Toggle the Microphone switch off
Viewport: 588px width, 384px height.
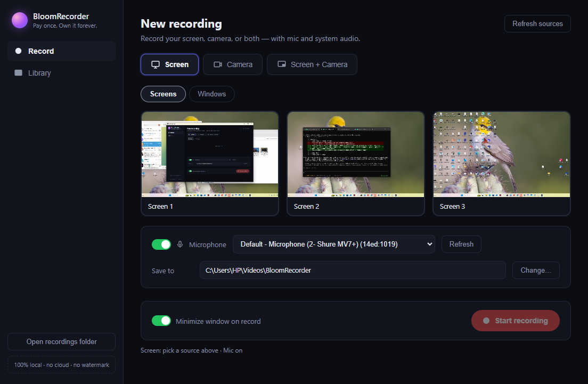coord(161,244)
